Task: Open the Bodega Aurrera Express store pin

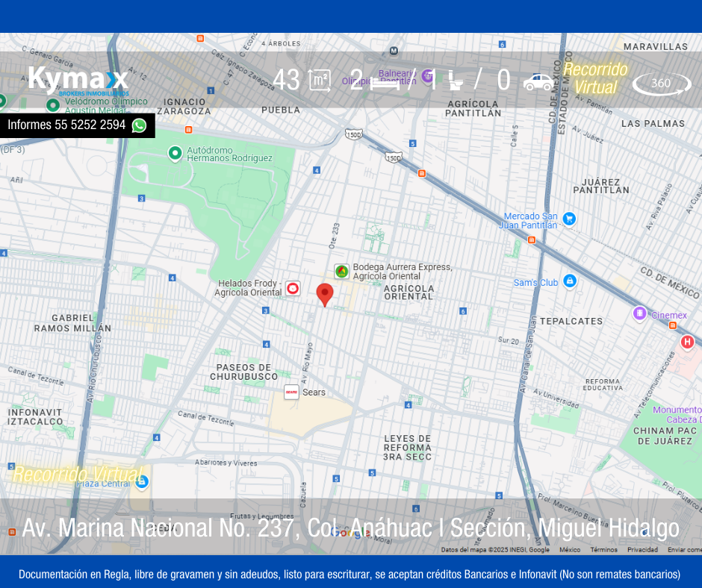Action: coord(341,271)
